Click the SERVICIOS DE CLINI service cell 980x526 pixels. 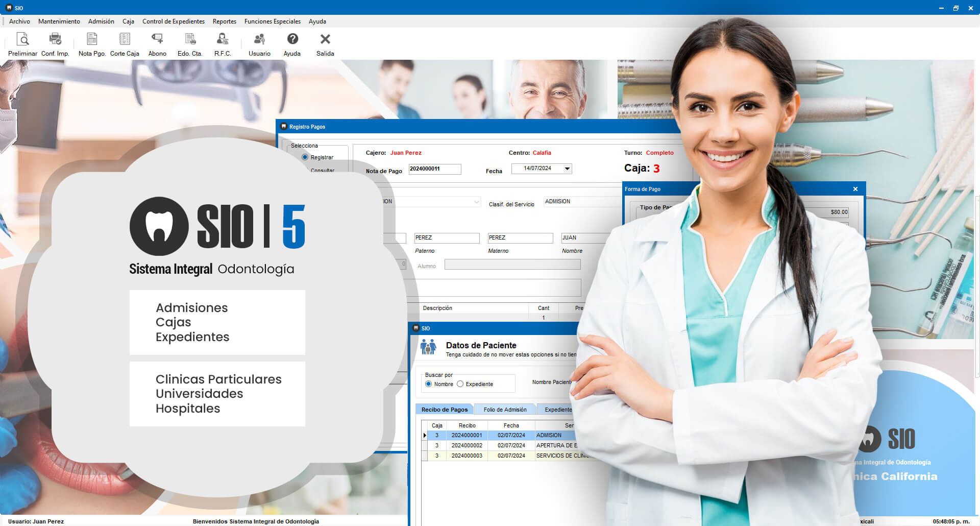point(561,456)
